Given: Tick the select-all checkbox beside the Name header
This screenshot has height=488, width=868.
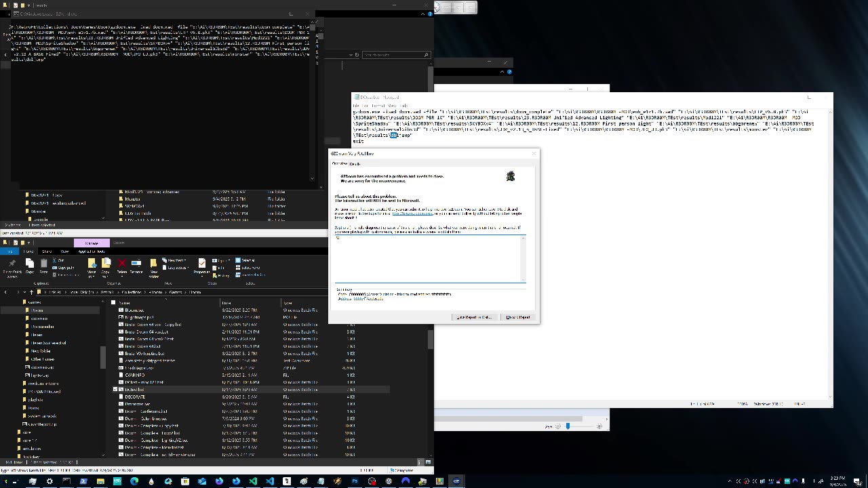Looking at the screenshot, I should tap(114, 302).
